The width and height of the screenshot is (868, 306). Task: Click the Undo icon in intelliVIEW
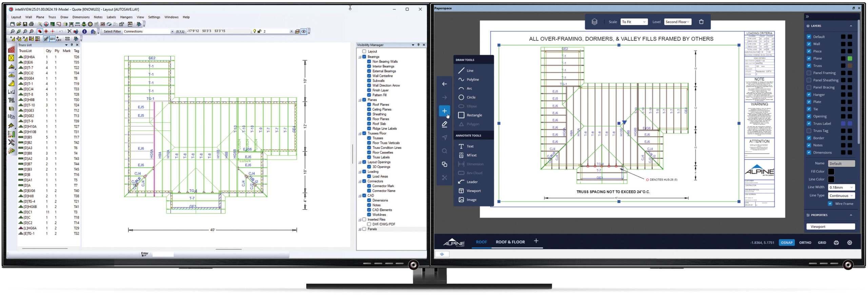pos(61,31)
